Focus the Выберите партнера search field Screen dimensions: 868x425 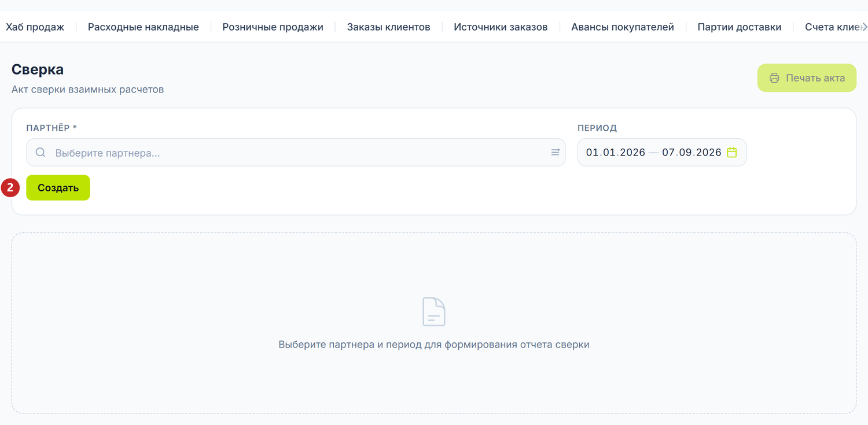(296, 153)
